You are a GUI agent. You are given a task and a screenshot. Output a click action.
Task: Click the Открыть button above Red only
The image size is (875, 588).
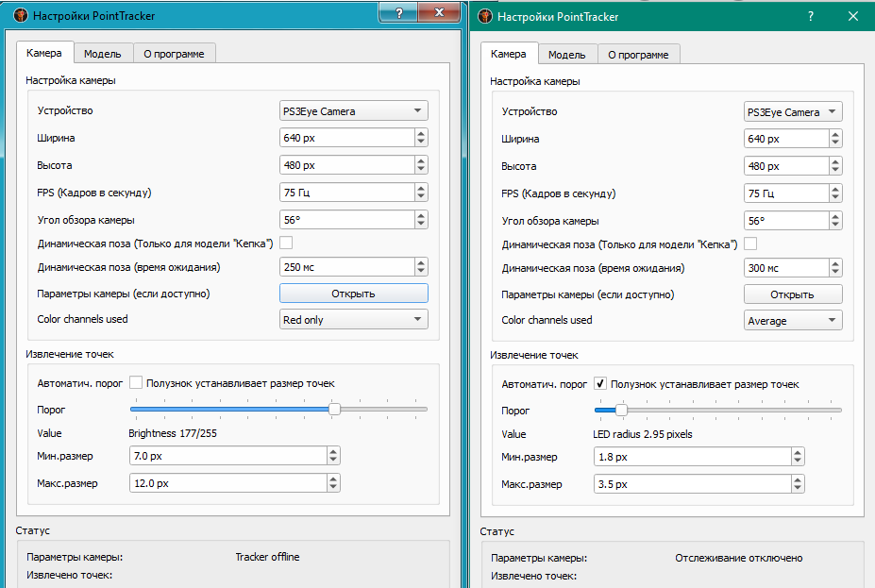pyautogui.click(x=353, y=294)
